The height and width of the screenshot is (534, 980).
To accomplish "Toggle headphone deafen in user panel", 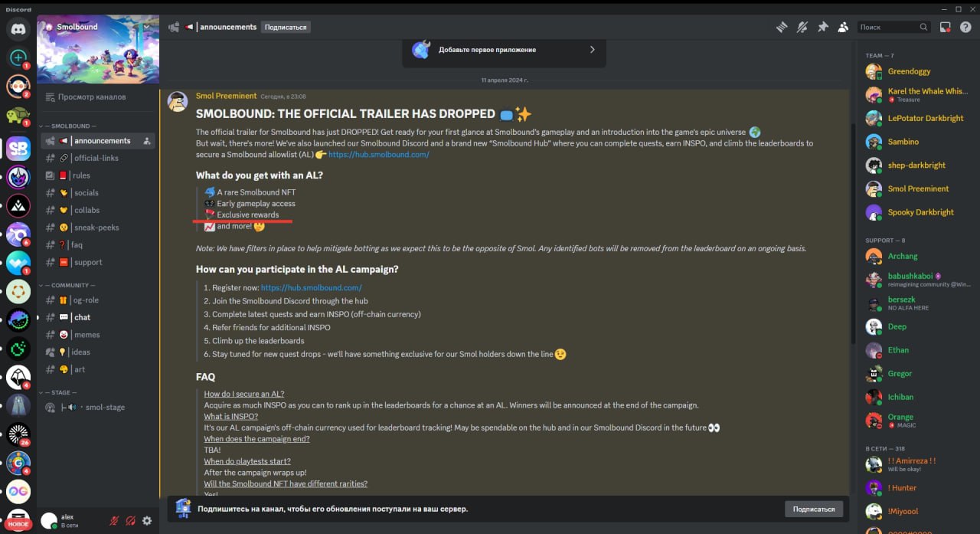I will 130,521.
